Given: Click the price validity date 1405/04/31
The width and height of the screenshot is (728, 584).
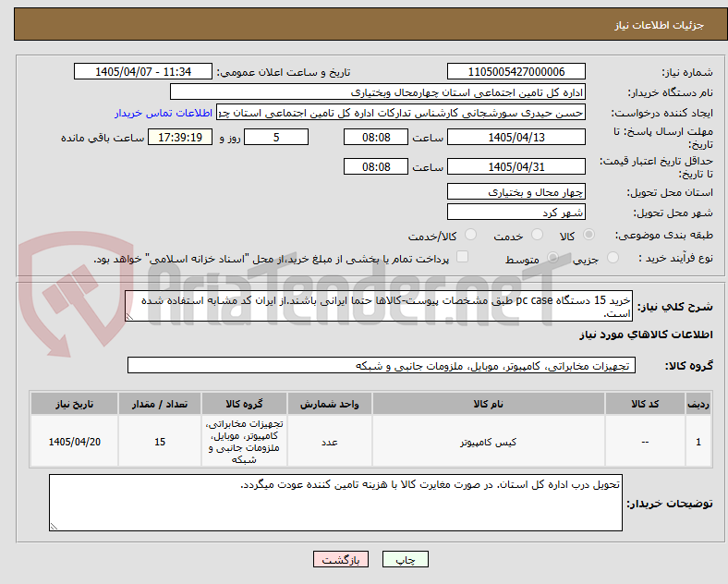Looking at the screenshot, I should click(516, 166).
